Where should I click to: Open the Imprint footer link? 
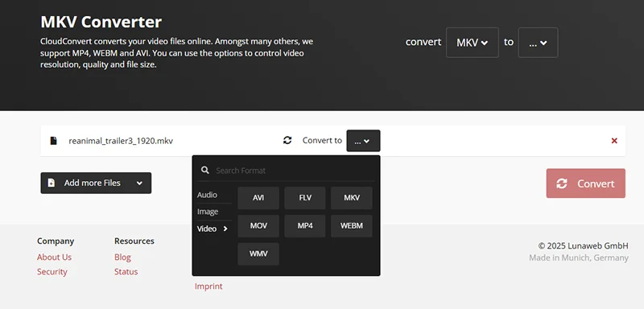208,286
